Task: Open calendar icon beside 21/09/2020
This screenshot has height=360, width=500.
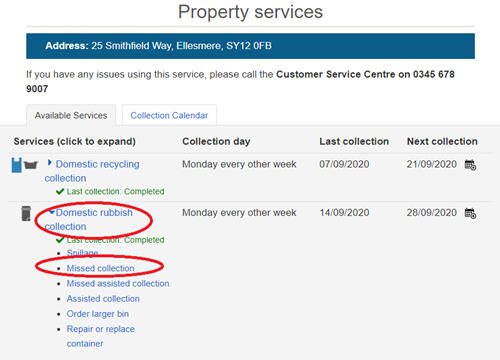Action: point(470,165)
